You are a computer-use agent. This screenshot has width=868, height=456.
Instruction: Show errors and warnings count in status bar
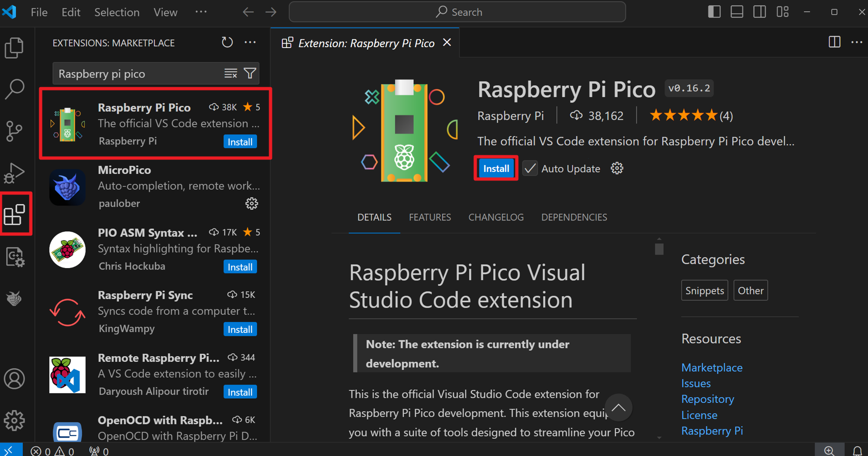pos(52,451)
